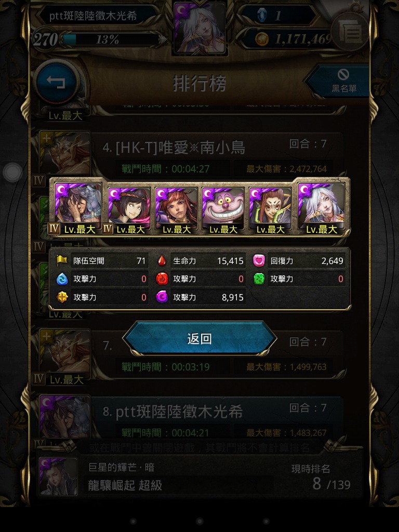Click the blue 返回 button
Image resolution: width=399 pixels, height=532 pixels.
[199, 339]
